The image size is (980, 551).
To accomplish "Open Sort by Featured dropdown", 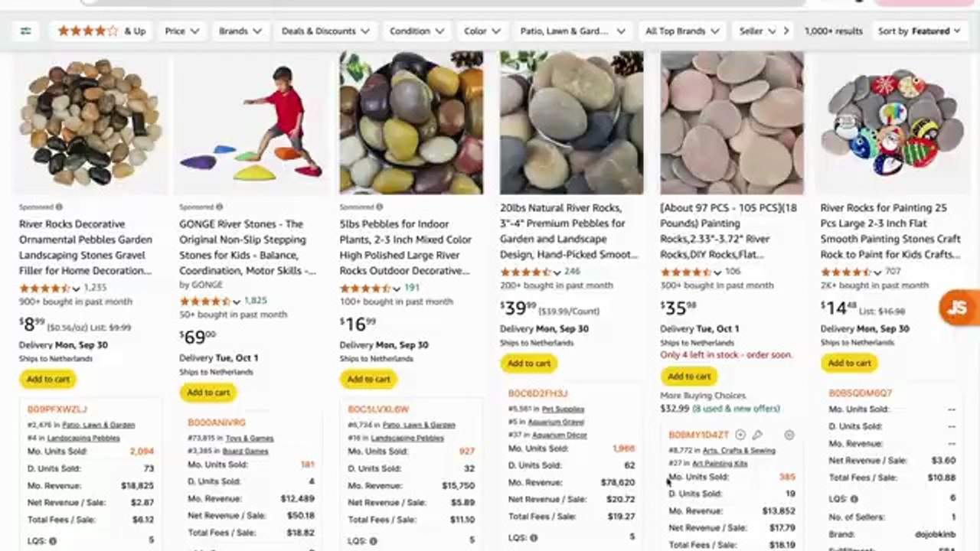I will click(919, 31).
